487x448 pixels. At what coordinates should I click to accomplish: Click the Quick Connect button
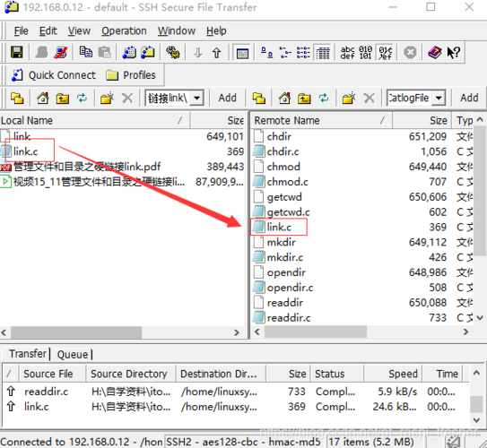(54, 75)
